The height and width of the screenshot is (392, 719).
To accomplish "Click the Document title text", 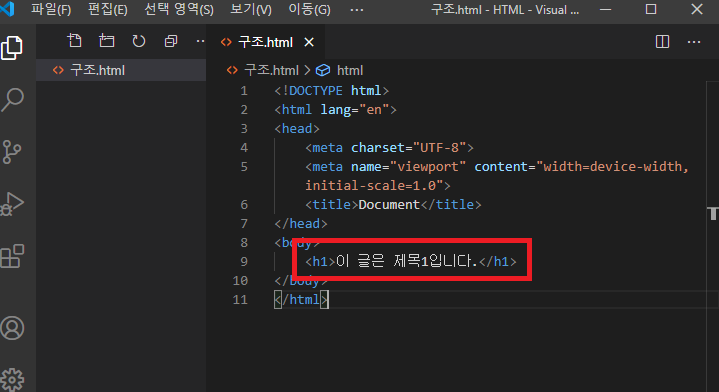I will click(x=389, y=204).
